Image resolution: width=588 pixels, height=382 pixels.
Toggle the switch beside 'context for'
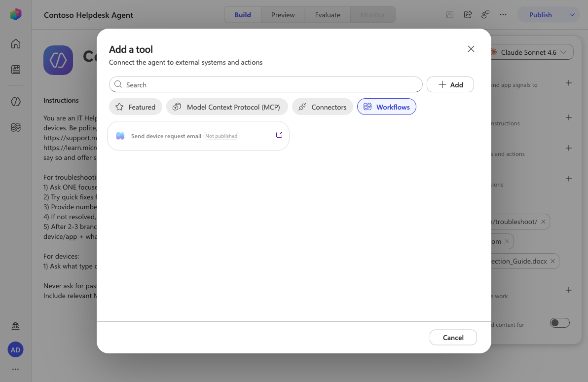[x=559, y=323]
